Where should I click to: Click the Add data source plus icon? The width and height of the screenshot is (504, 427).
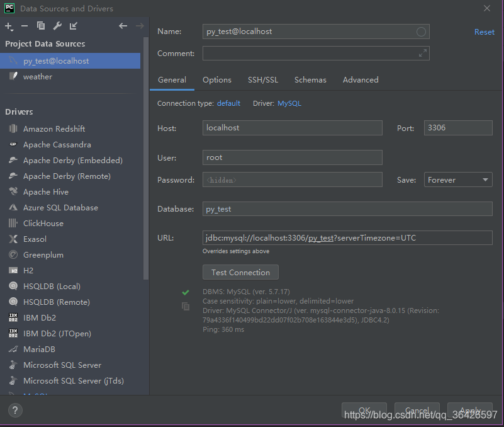point(9,26)
